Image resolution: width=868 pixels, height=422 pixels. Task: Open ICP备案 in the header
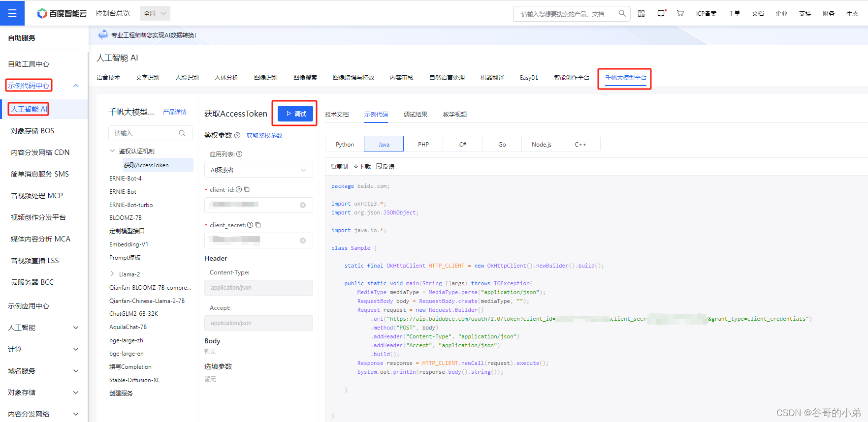click(706, 14)
